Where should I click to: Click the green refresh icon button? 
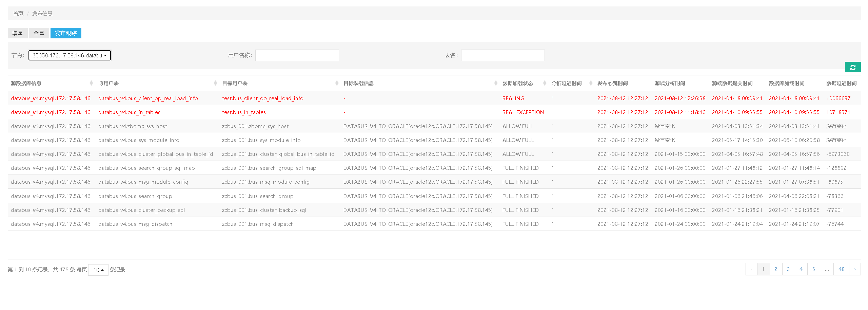pyautogui.click(x=852, y=67)
